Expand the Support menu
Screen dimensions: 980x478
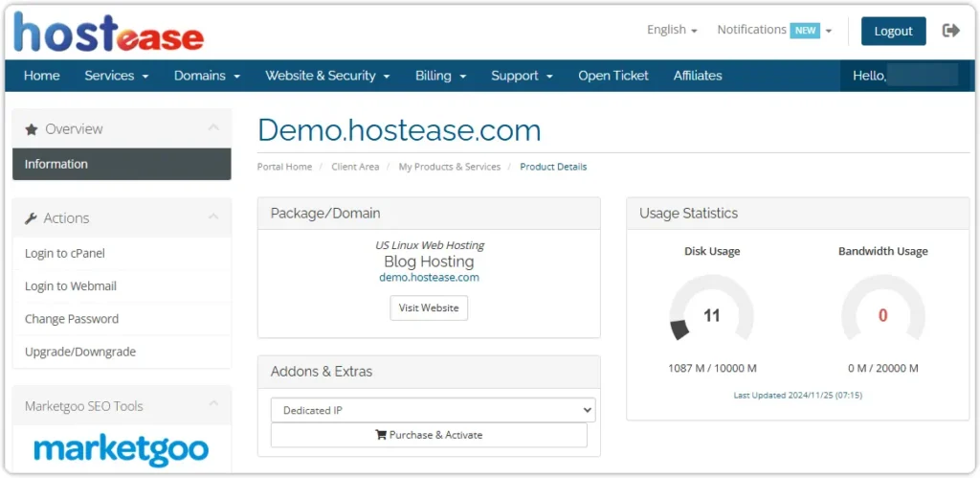[522, 76]
